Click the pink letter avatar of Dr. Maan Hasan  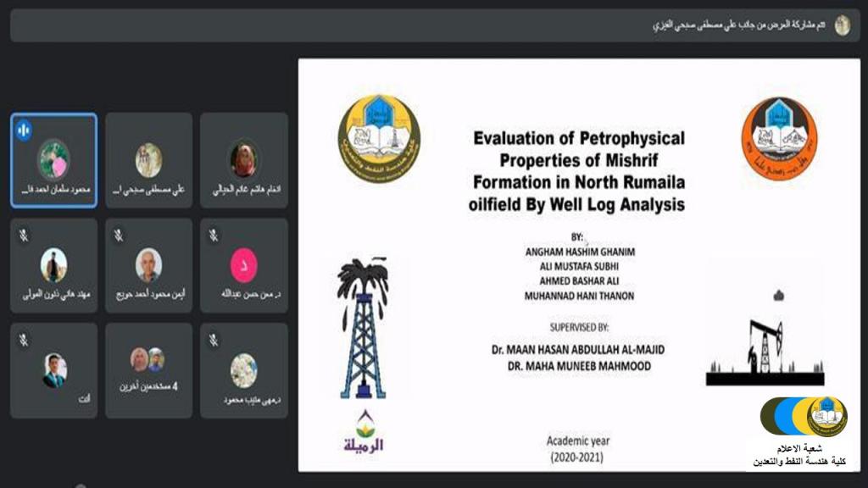(243, 265)
